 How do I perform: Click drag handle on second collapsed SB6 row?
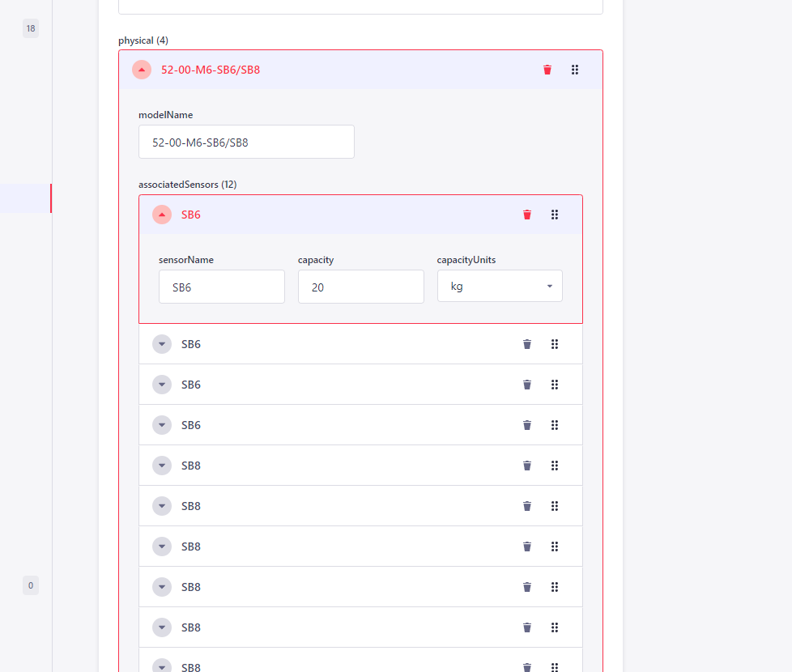point(555,385)
